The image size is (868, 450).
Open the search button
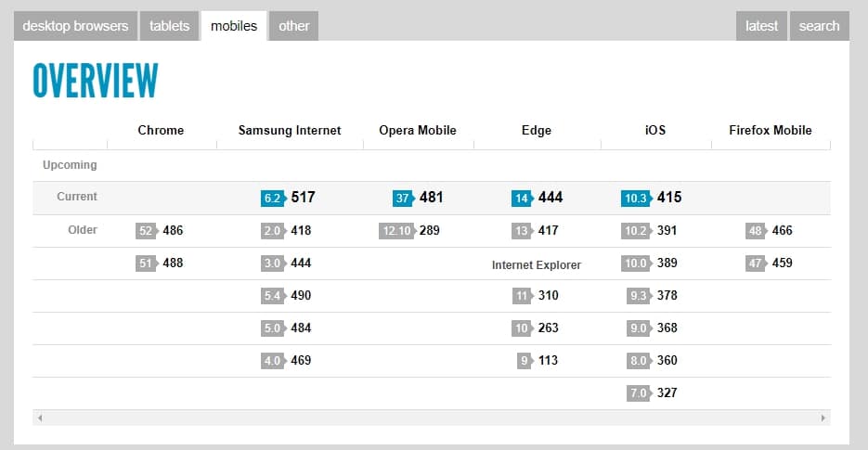tap(819, 26)
